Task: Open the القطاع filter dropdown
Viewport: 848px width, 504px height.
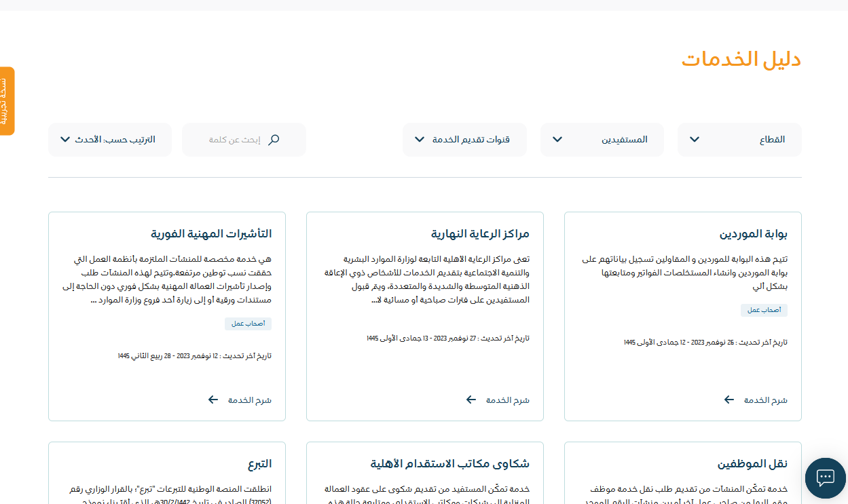Action: (739, 140)
